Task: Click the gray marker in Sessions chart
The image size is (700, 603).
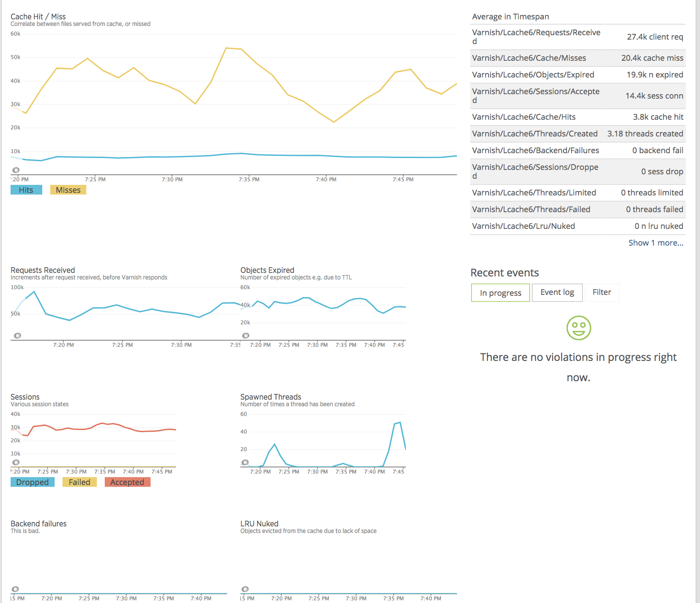Action: coord(16,463)
